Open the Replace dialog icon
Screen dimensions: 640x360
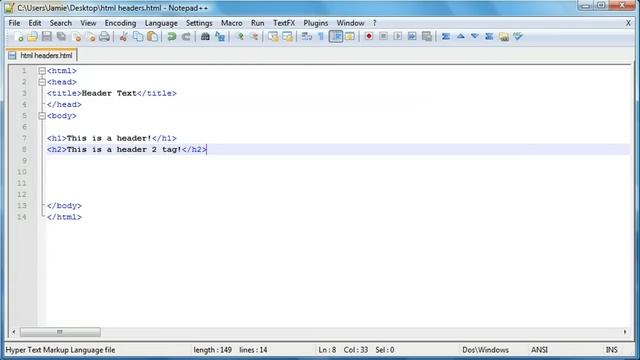pyautogui.click(x=220, y=37)
